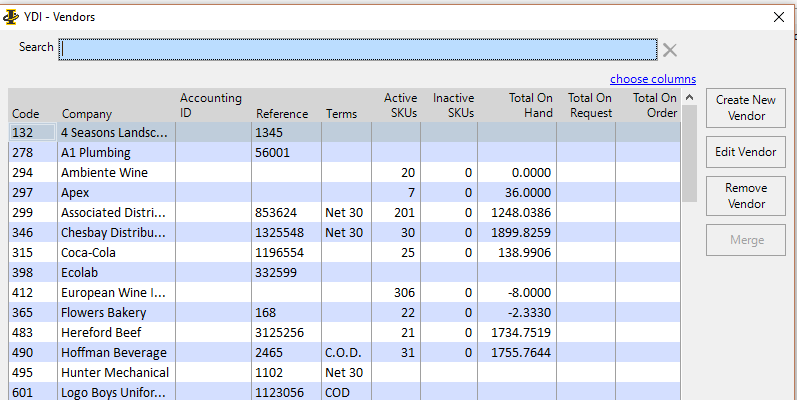Sort by the Code column header
797x400 pixels.
click(26, 114)
